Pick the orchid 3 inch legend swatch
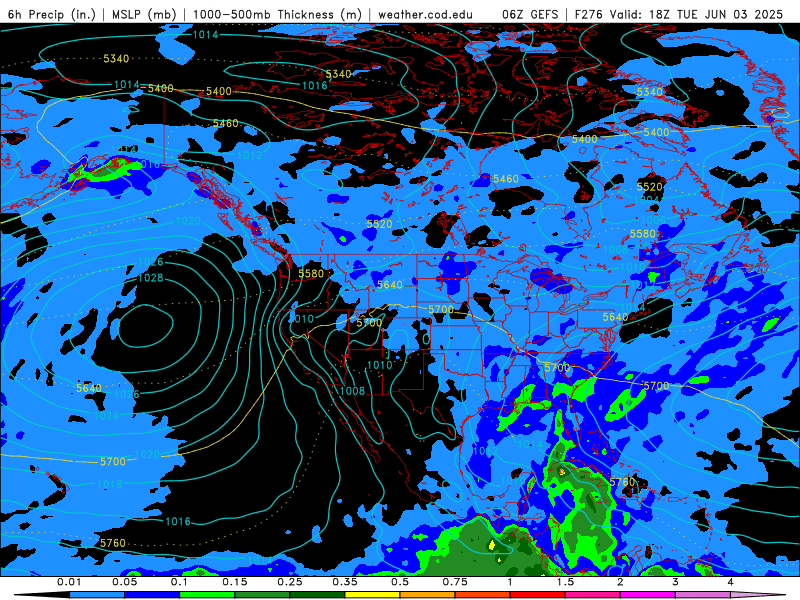 pos(703,595)
